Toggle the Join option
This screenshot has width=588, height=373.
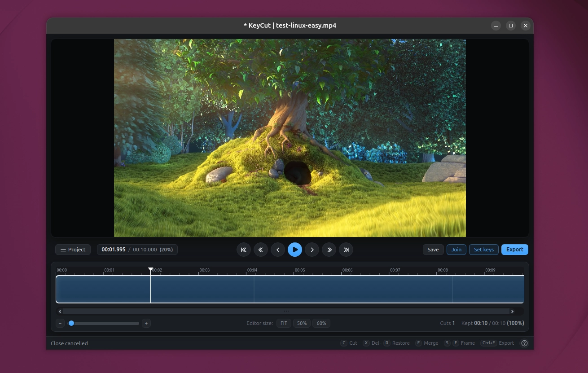click(456, 250)
